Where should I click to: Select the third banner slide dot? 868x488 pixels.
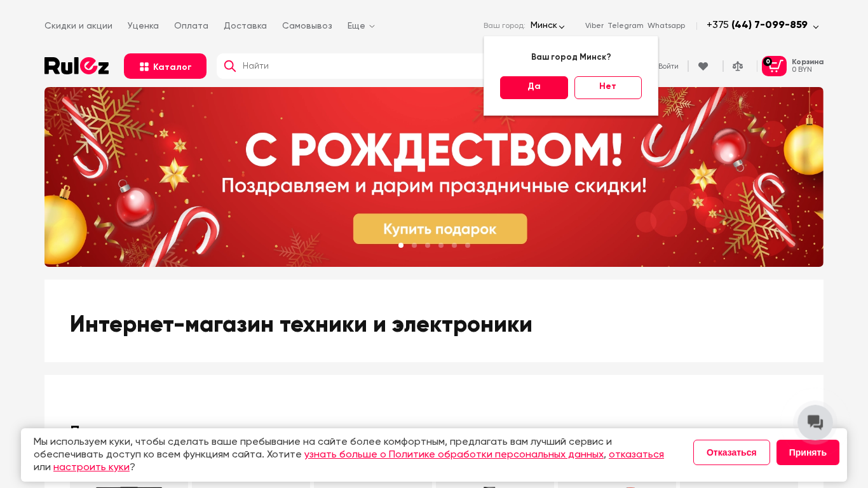[x=428, y=245]
